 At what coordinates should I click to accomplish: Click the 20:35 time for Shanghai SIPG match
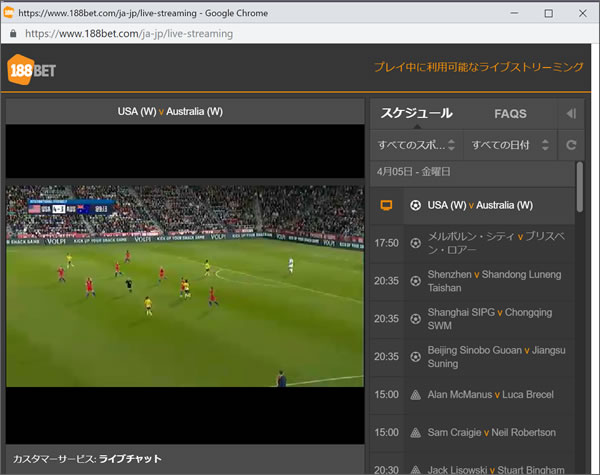pyautogui.click(x=386, y=319)
